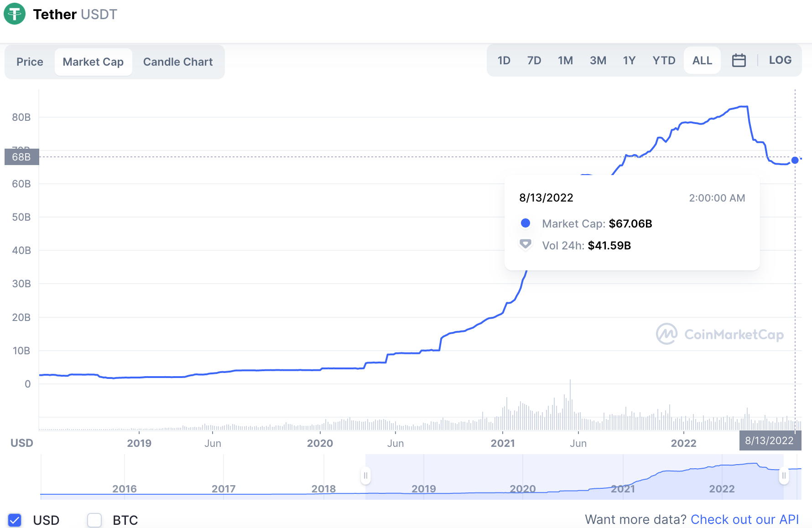Click the Tether logo icon
Image resolution: width=812 pixels, height=528 pixels.
pos(15,14)
